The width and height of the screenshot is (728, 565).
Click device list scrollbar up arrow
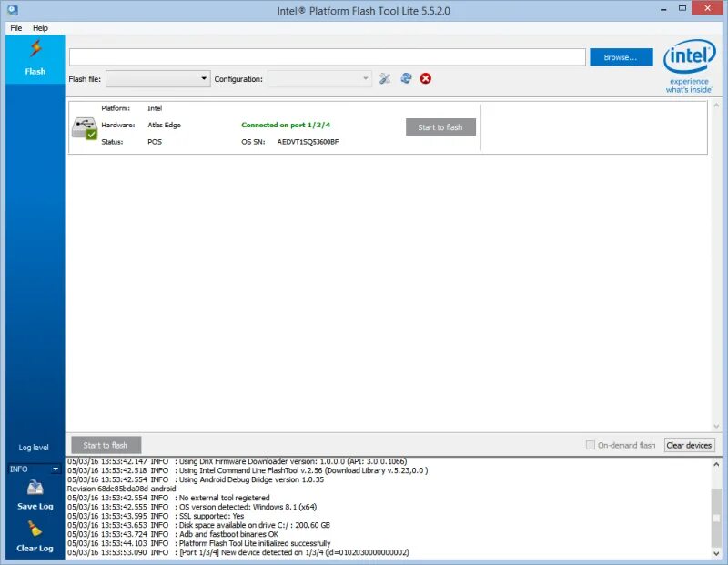[x=716, y=106]
